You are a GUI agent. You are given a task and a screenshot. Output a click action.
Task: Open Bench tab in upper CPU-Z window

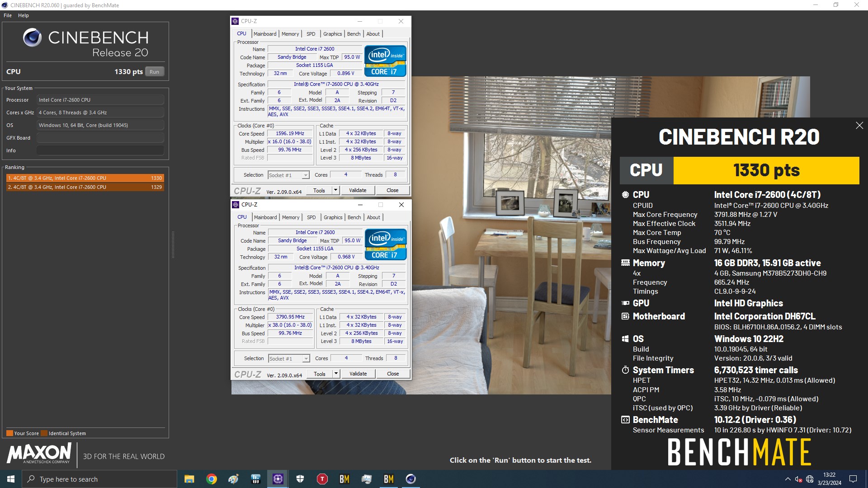click(x=354, y=34)
